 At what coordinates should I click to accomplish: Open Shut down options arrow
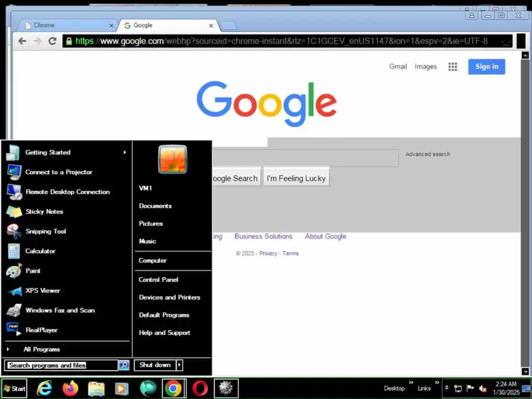click(x=180, y=365)
